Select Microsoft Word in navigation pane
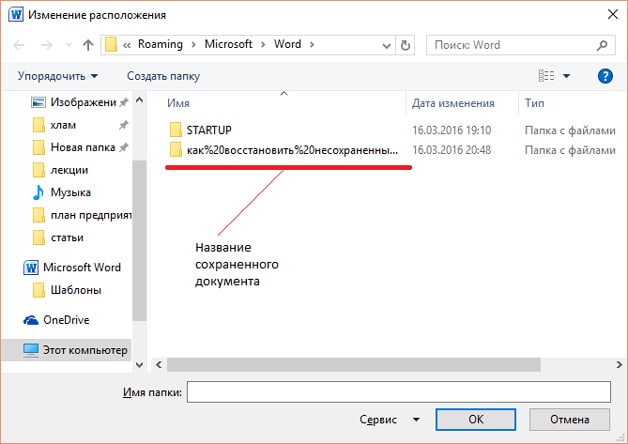The height and width of the screenshot is (444, 628). point(72,267)
